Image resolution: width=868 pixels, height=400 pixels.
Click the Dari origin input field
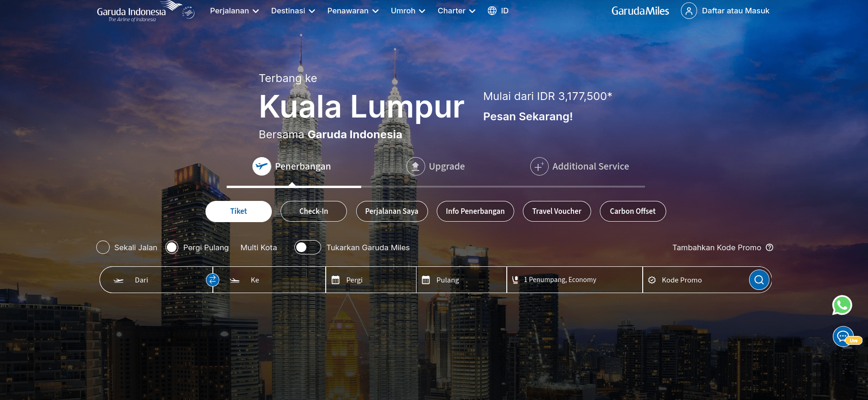click(x=156, y=280)
